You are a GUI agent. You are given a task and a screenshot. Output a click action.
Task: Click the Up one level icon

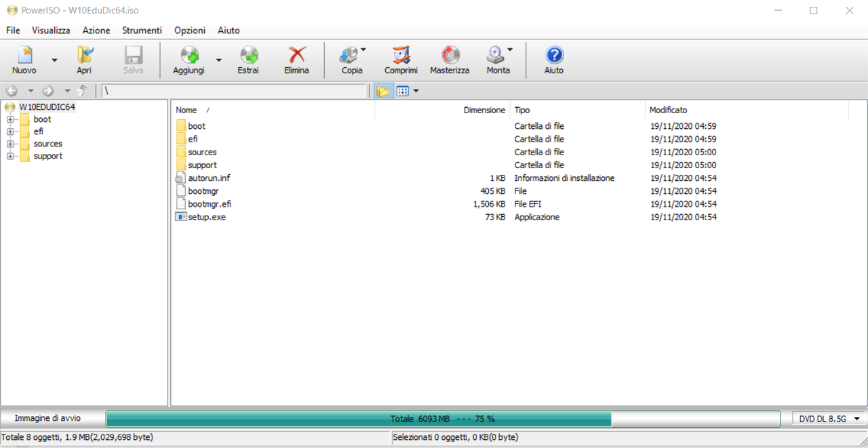tap(83, 91)
